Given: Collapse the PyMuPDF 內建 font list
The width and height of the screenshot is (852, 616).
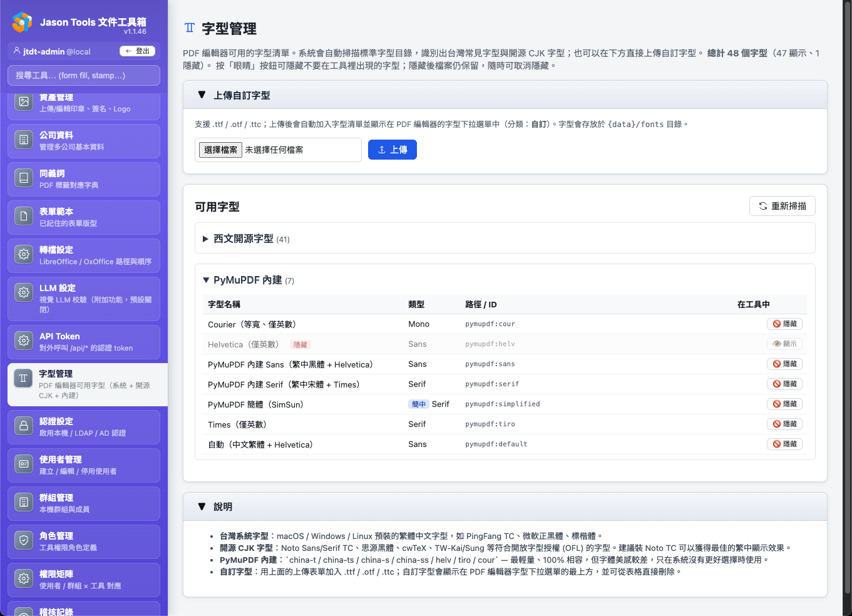Looking at the screenshot, I should click(250, 280).
